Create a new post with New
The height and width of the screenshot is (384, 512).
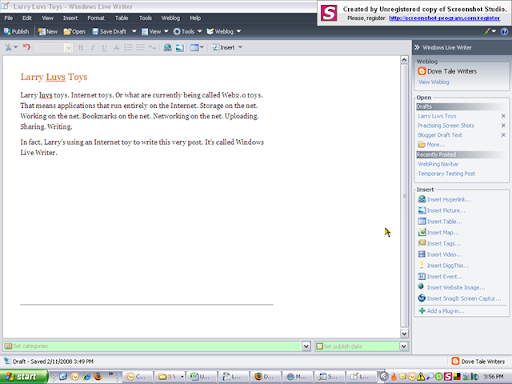pyautogui.click(x=48, y=31)
